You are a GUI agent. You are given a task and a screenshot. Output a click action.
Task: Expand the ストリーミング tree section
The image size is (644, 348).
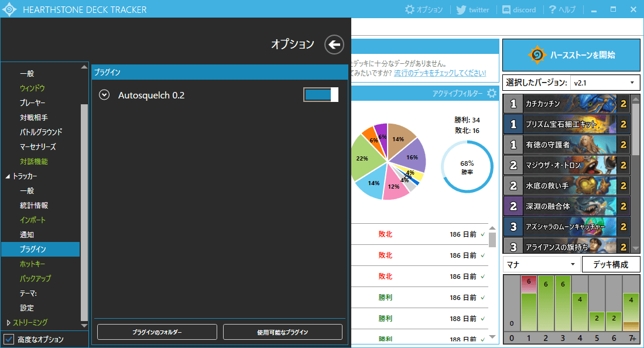pos(8,323)
